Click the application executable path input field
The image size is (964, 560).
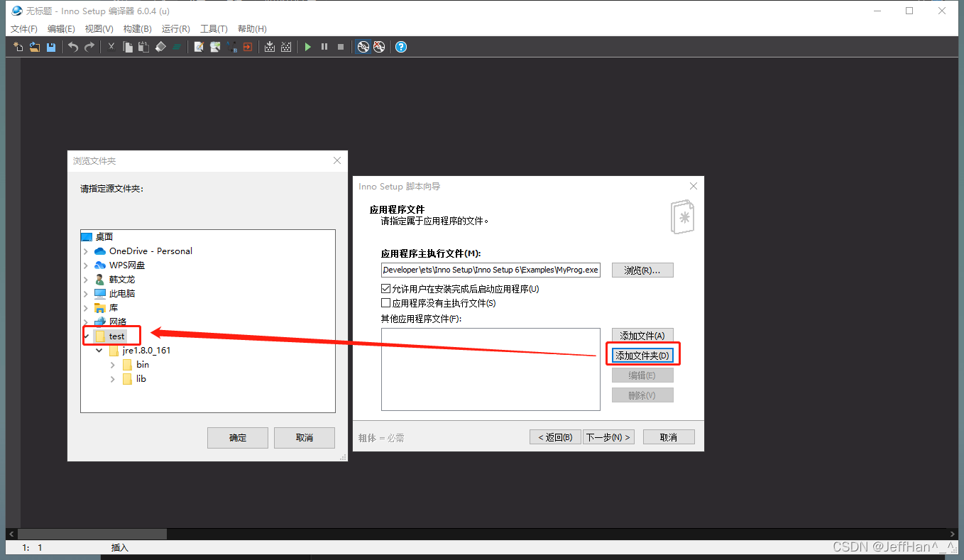coord(490,270)
